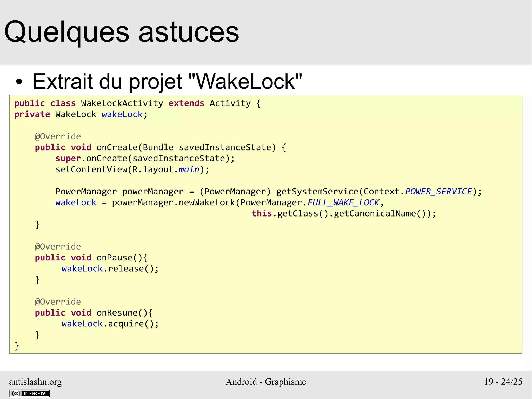Open the antislashn.org footer link
The width and height of the screenshot is (532, 399).
(35, 382)
